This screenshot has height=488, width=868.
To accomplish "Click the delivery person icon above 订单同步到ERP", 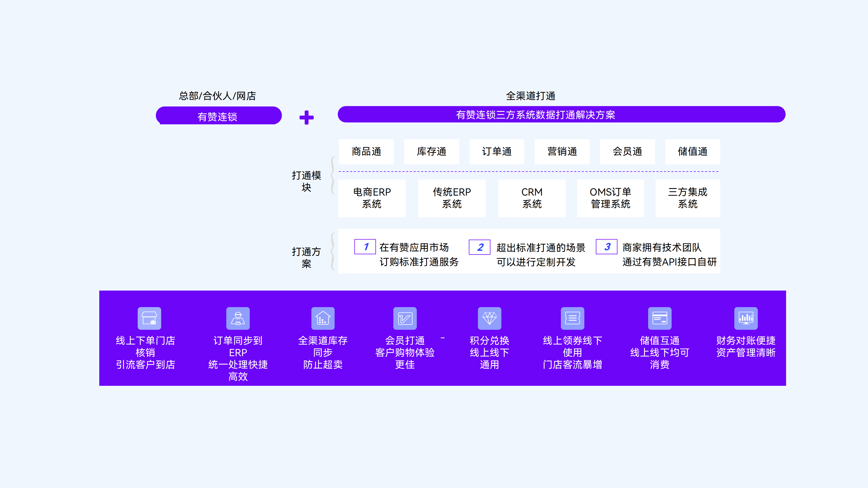I will pos(238,318).
